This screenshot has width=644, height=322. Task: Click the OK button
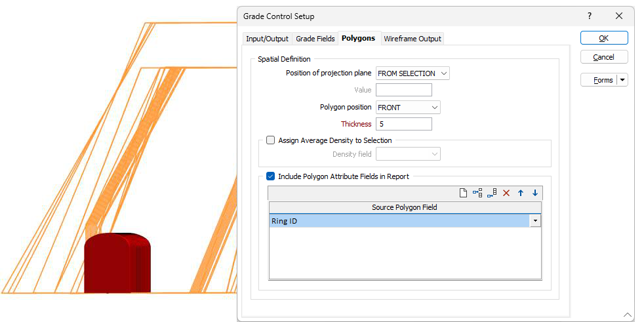click(x=604, y=38)
